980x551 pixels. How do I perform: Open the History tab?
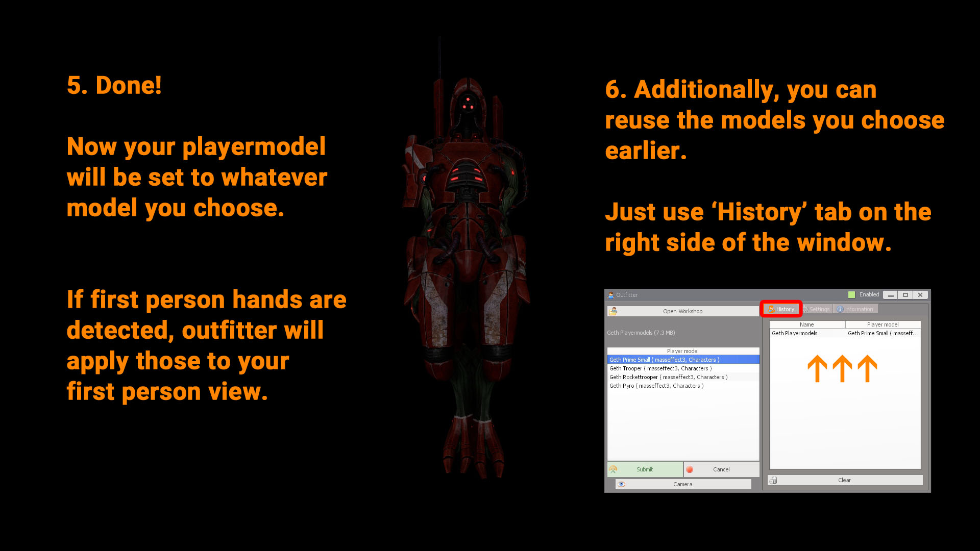(781, 309)
